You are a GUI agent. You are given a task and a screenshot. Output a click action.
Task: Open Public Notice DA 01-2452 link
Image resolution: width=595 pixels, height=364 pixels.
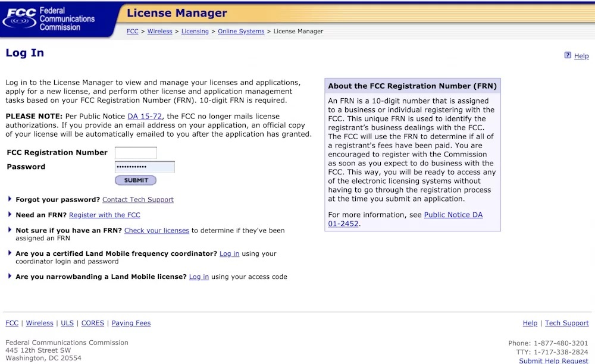(x=453, y=215)
